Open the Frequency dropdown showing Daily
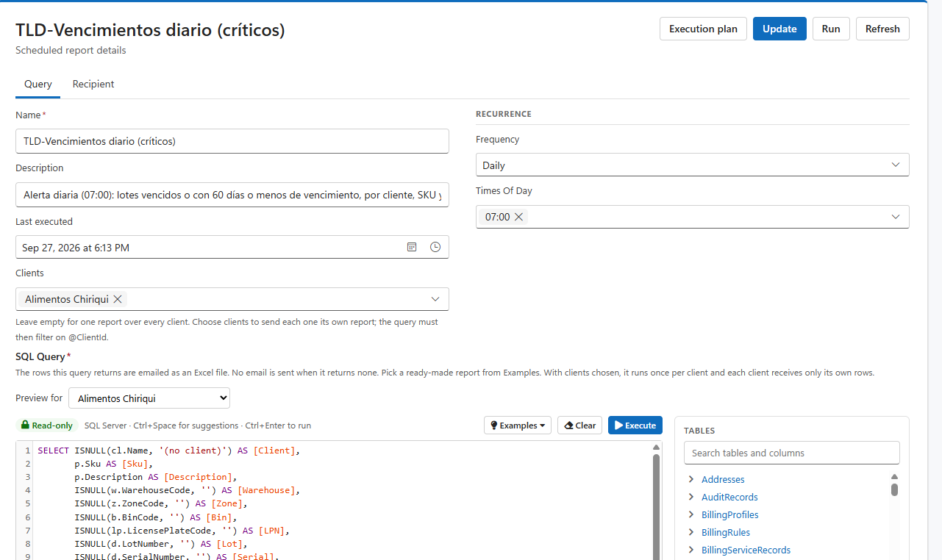Screen dimensions: 942x560 point(693,165)
